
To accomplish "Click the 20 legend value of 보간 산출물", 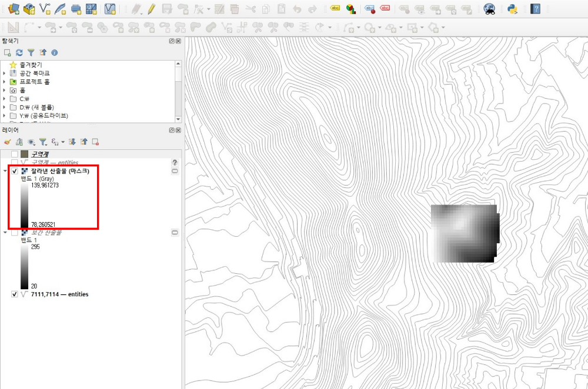I will pyautogui.click(x=34, y=286).
